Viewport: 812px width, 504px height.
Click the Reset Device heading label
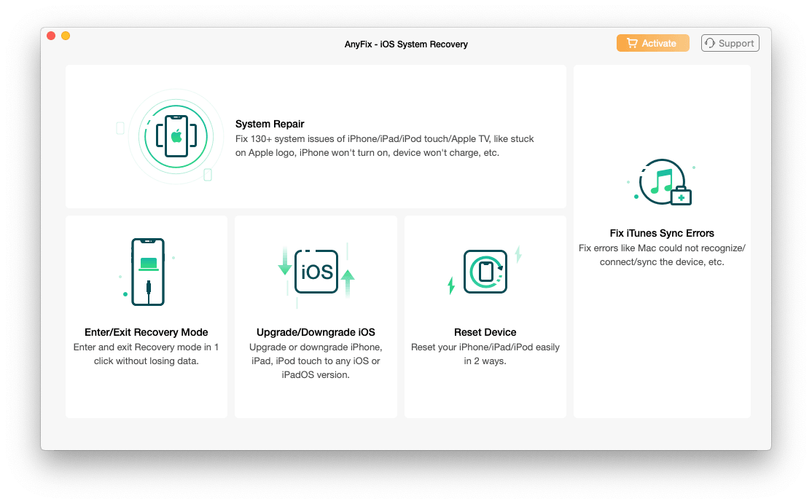[485, 332]
